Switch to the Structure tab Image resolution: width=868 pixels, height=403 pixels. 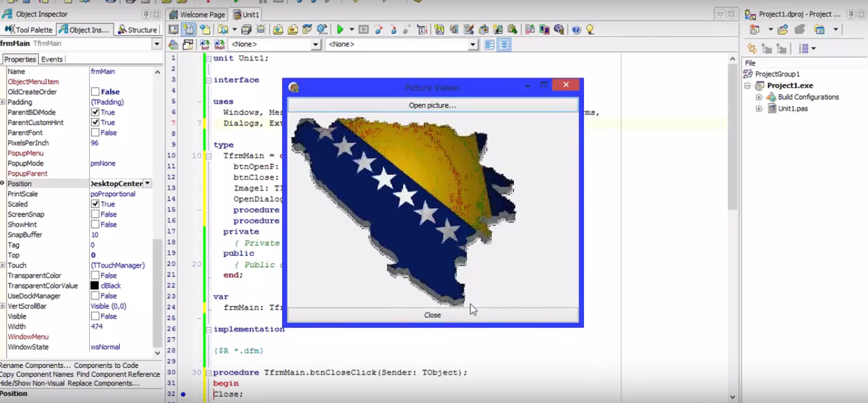pos(136,29)
